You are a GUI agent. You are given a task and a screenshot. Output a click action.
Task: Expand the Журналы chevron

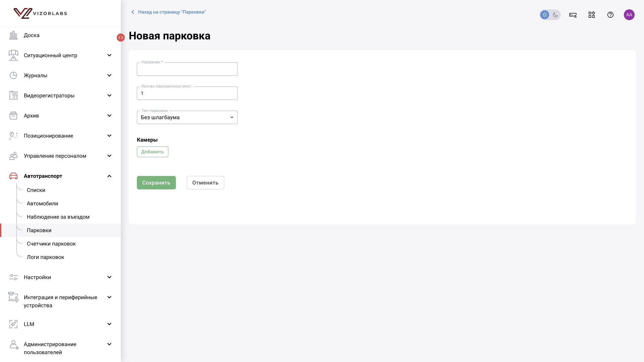109,75
